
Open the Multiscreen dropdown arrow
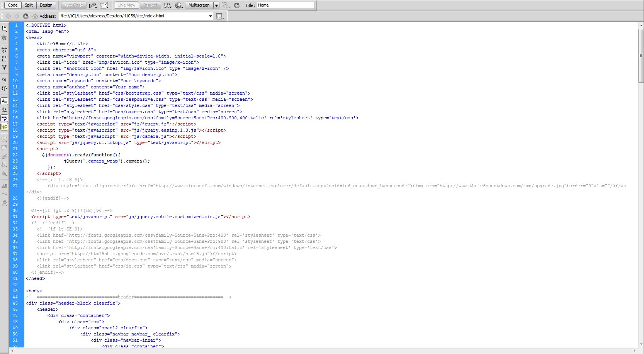[x=216, y=5]
